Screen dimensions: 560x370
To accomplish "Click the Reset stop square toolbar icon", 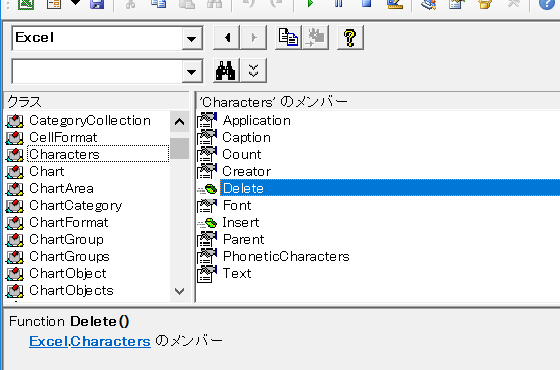I will [x=366, y=4].
